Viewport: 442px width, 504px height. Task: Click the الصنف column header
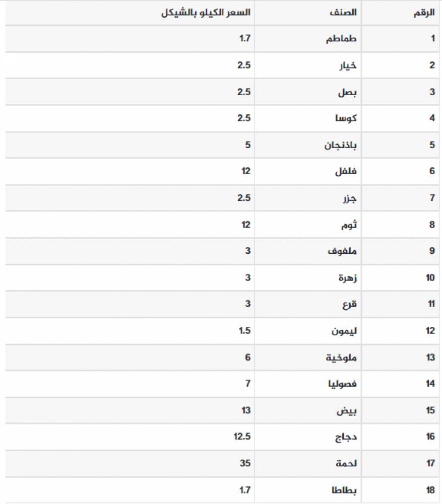tap(345, 13)
